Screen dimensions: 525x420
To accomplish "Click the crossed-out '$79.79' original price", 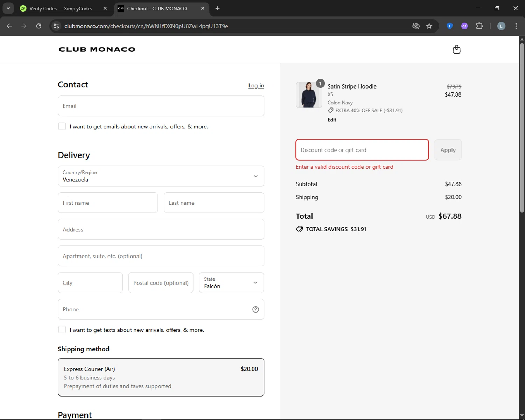I will 454,86.
